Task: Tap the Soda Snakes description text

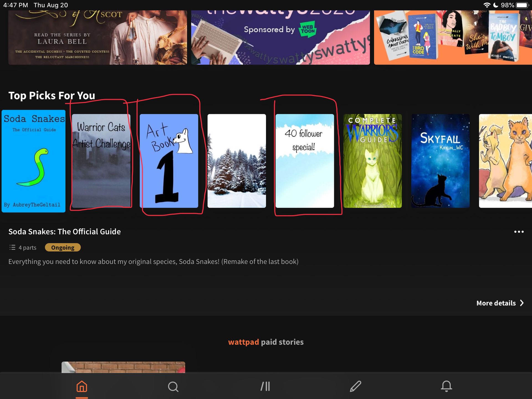Action: click(x=153, y=262)
